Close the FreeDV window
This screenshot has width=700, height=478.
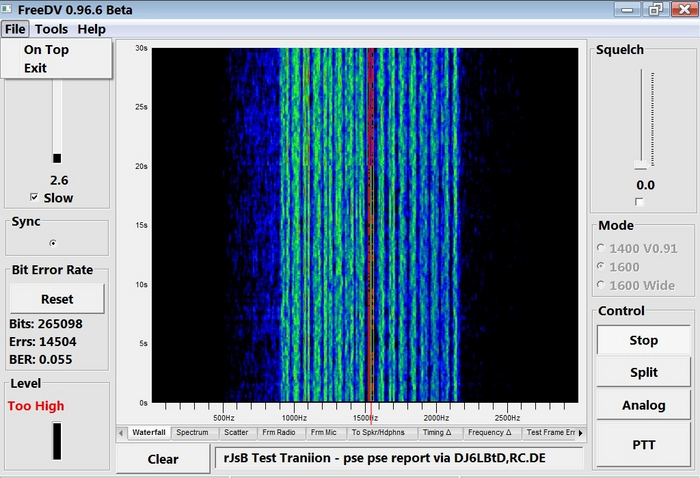(684, 9)
